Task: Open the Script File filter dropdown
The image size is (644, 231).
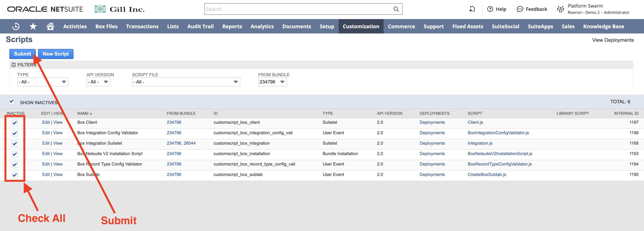Action: (x=186, y=82)
